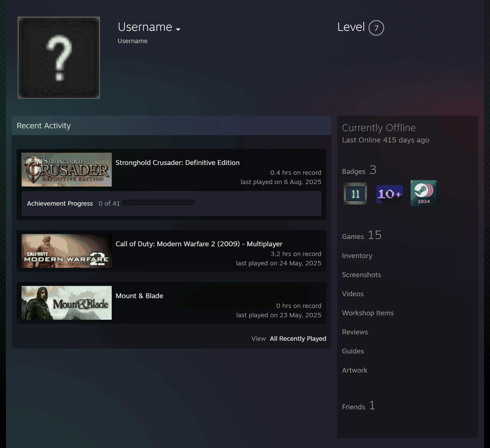The image size is (490, 448).
Task: View All Recently Played games
Action: pyautogui.click(x=298, y=339)
